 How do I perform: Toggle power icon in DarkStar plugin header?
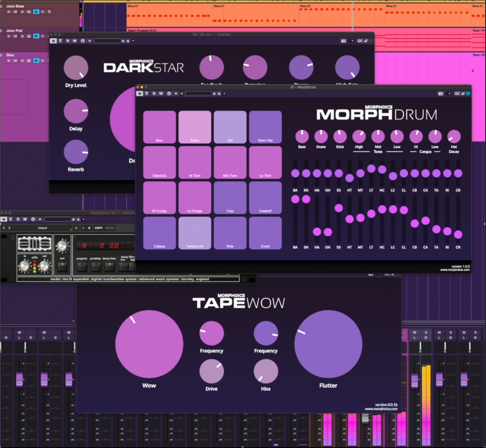coord(53,41)
